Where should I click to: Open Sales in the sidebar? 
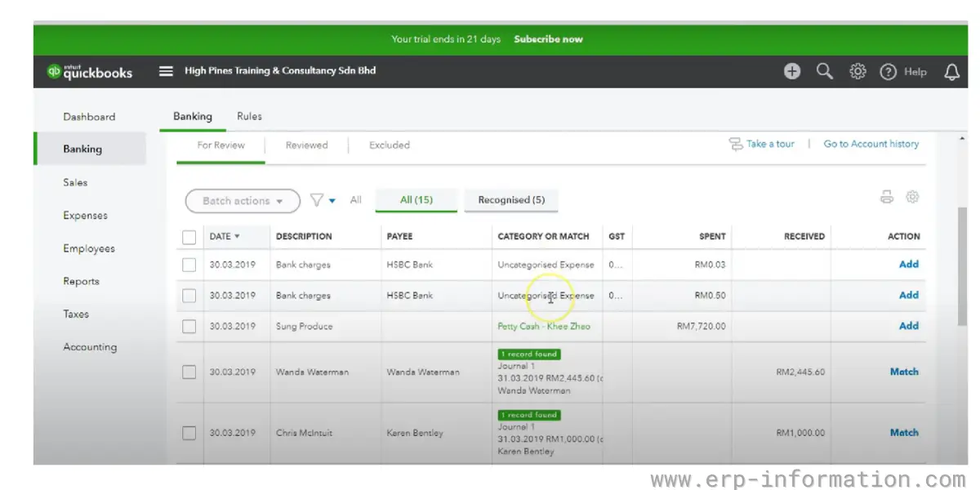(75, 182)
